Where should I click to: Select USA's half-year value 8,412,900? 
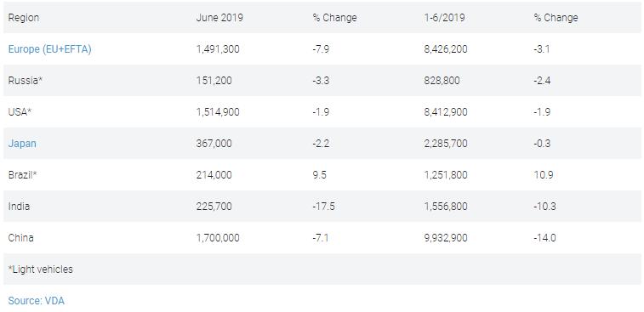(x=446, y=112)
